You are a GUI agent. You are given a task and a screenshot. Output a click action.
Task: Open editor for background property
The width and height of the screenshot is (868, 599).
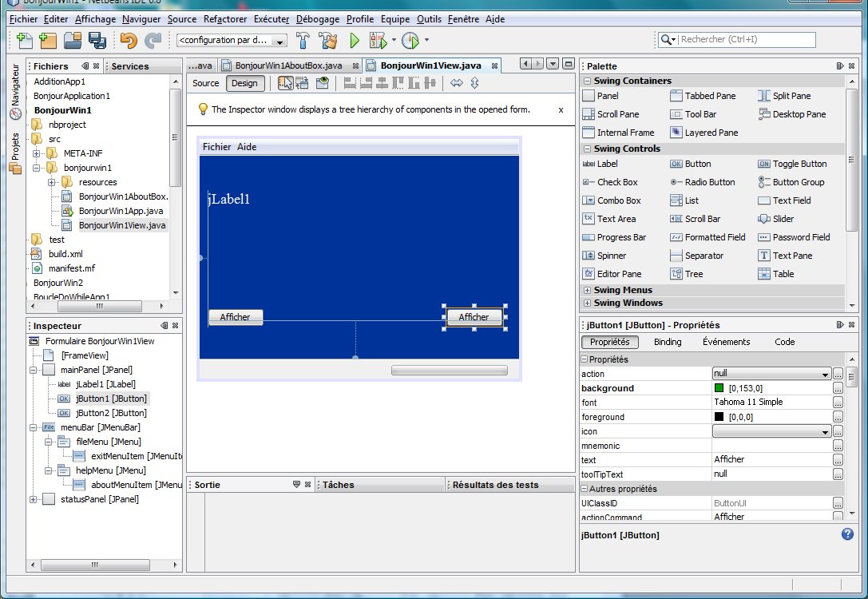(x=838, y=388)
